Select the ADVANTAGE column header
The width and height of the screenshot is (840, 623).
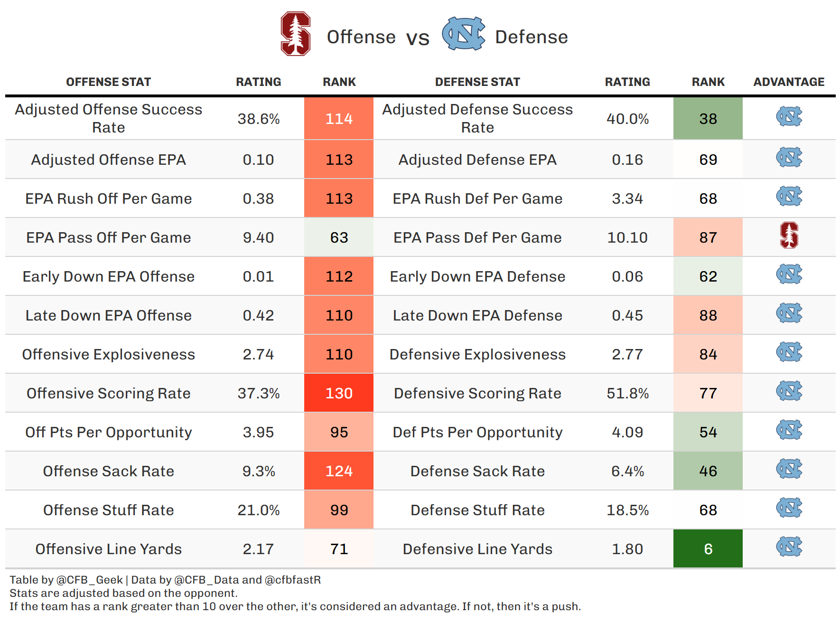(x=789, y=82)
